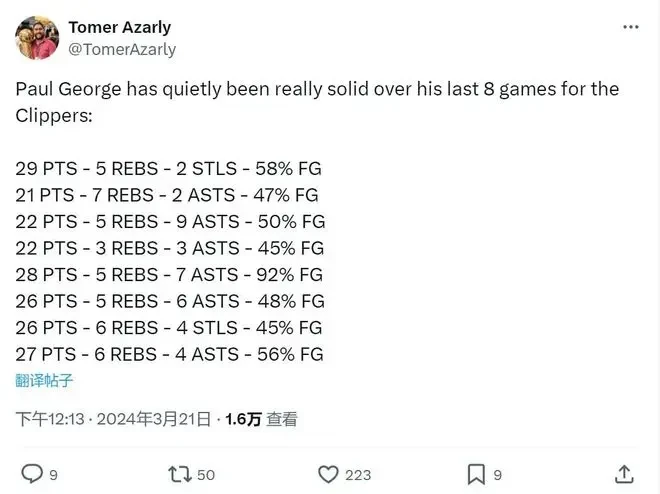
Task: View the 1.6万 查看 view count
Action: click(x=261, y=419)
